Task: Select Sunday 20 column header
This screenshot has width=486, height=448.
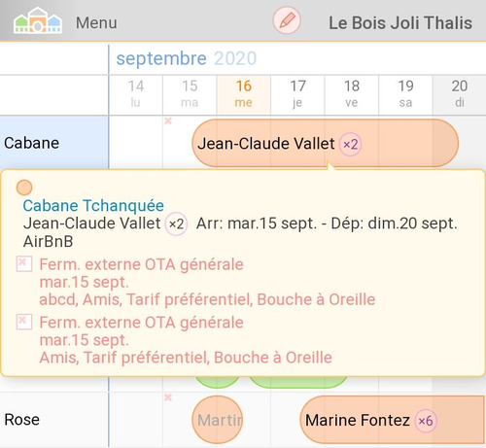Action: pyautogui.click(x=460, y=94)
